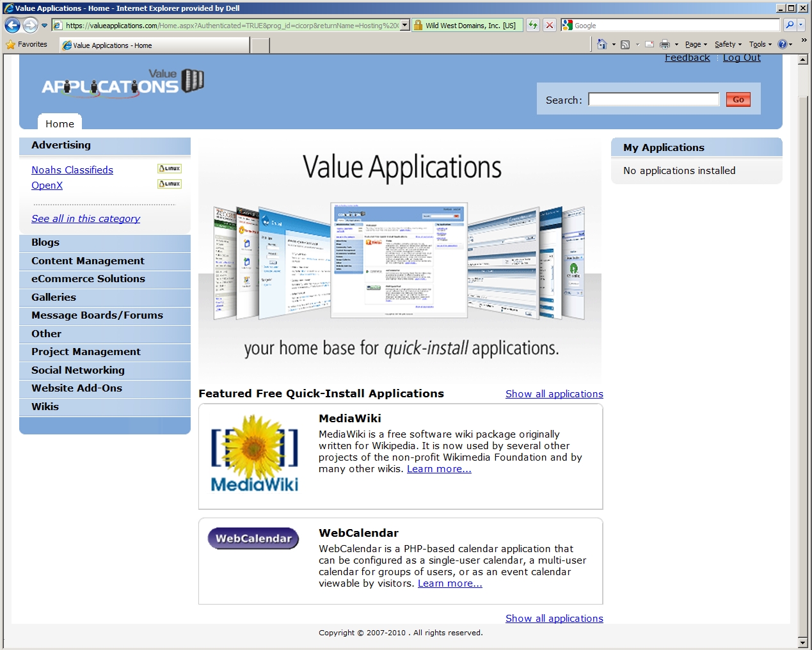
Task: Click the Refresh page icon
Action: [533, 25]
